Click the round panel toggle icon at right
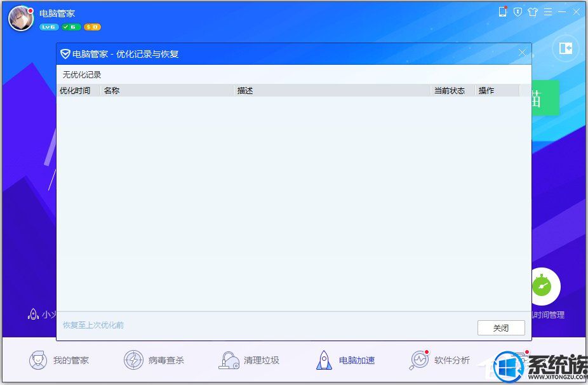 click(x=566, y=48)
